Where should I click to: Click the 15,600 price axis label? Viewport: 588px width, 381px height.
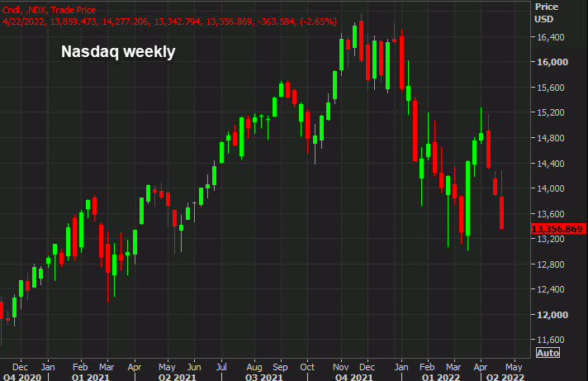[551, 88]
